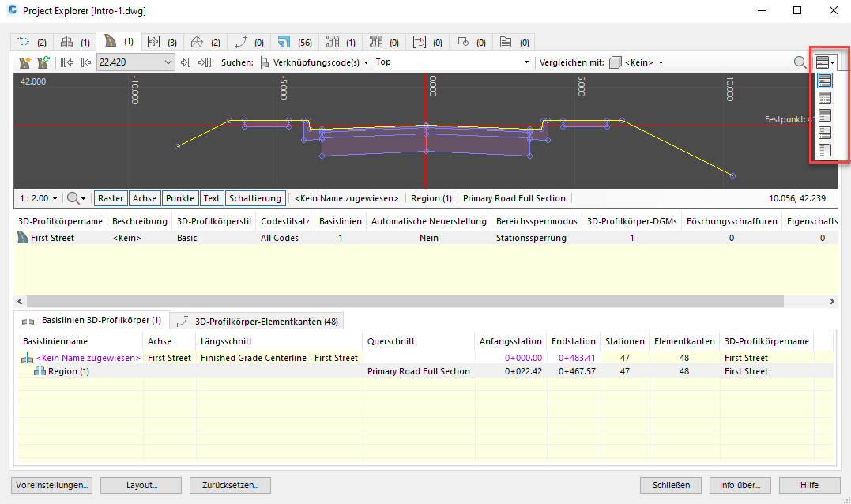Screen dimensions: 851x504
Task: Open the 1 : 2.00 scale dropdown
Action: click(38, 198)
